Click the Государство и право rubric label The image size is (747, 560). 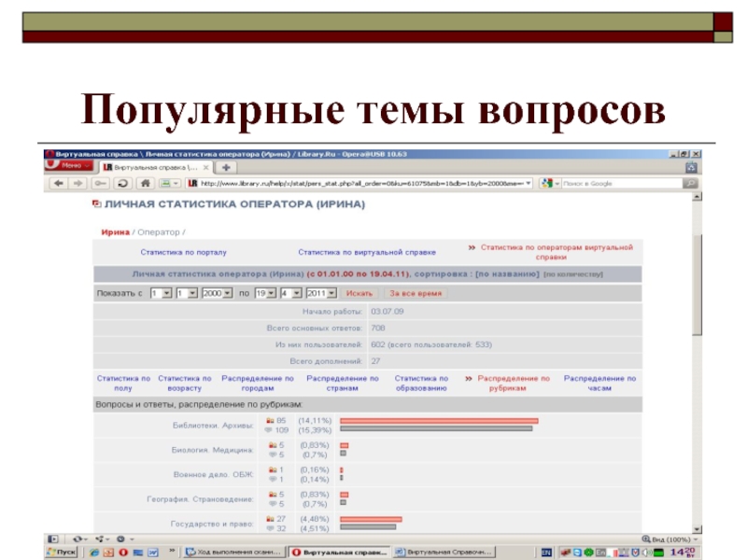coord(212,524)
